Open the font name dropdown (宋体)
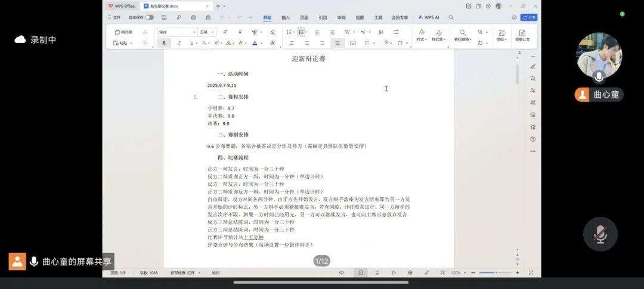644x289 pixels. [x=177, y=32]
